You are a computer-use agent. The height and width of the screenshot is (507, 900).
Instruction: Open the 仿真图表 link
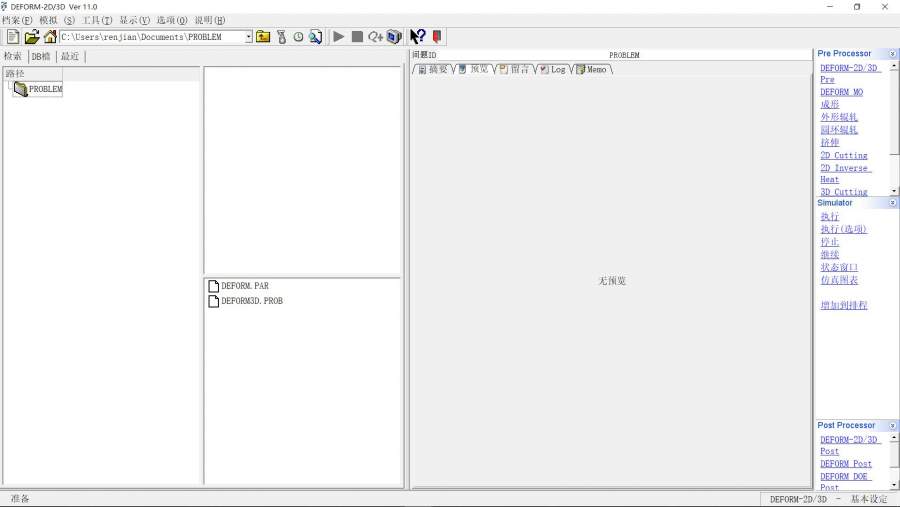[839, 280]
